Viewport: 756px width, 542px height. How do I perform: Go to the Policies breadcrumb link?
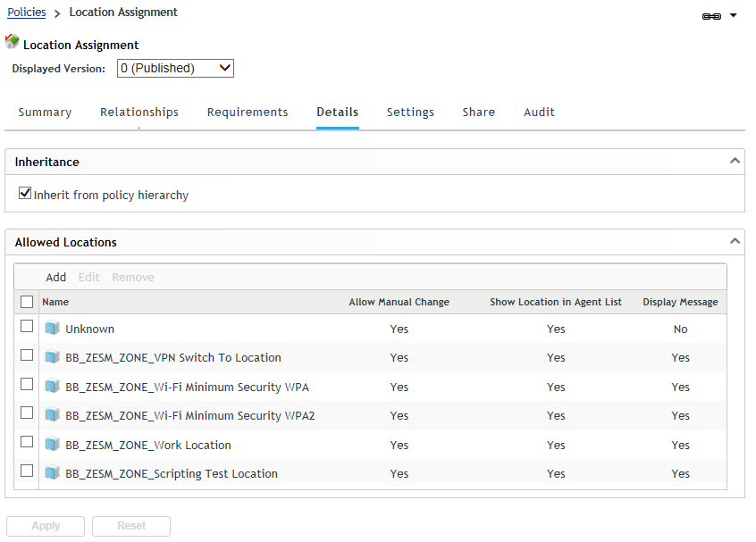(27, 13)
